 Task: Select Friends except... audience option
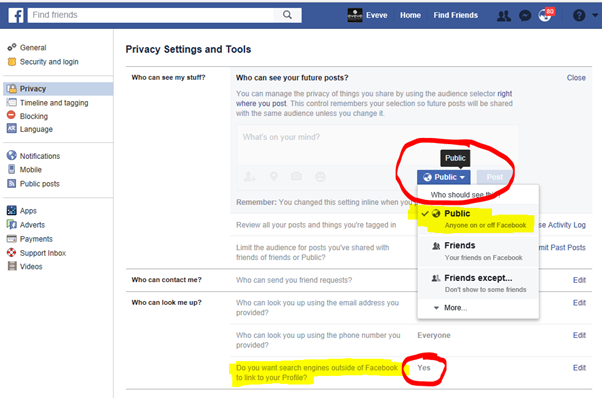[478, 283]
